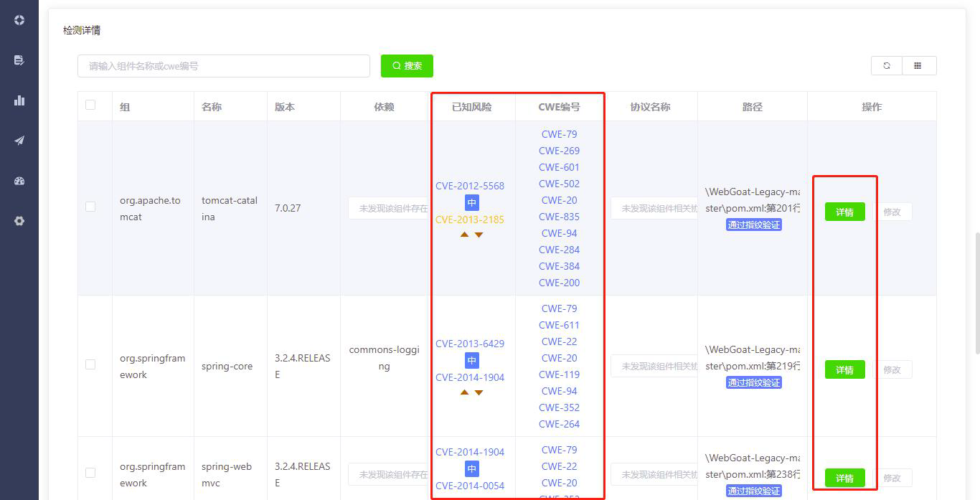Click the 版本 column header

285,107
